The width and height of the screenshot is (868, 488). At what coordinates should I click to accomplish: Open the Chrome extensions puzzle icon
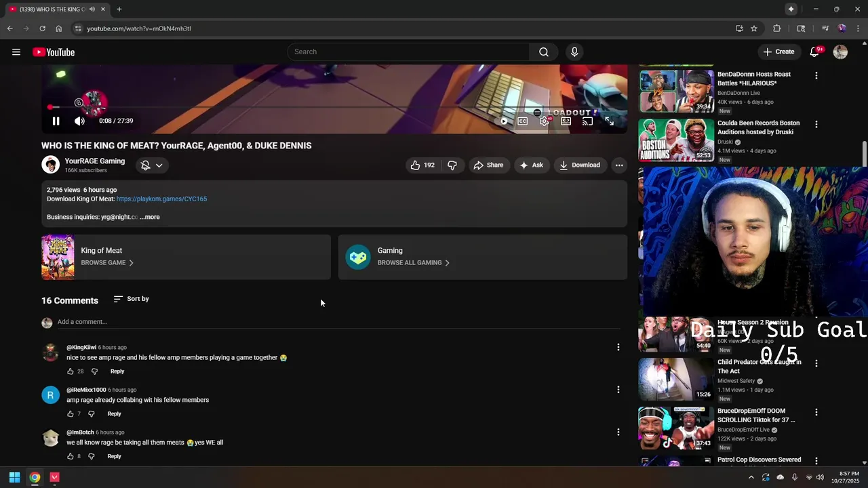(777, 28)
